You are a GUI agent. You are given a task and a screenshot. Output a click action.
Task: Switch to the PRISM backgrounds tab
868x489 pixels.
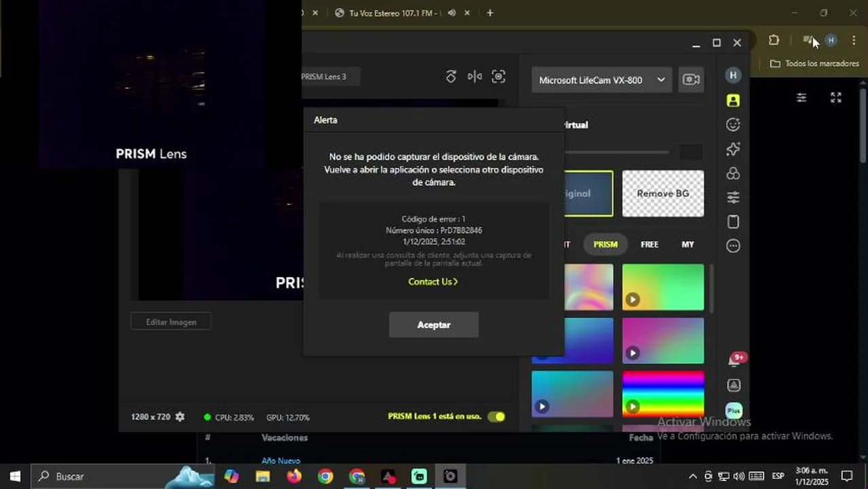(605, 244)
